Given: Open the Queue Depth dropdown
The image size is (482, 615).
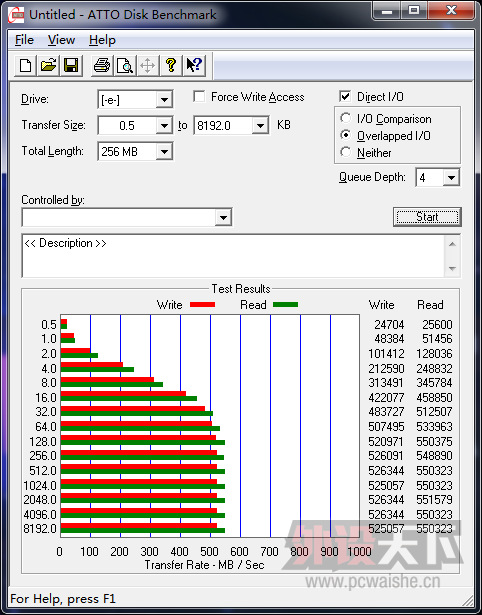Looking at the screenshot, I should (451, 178).
